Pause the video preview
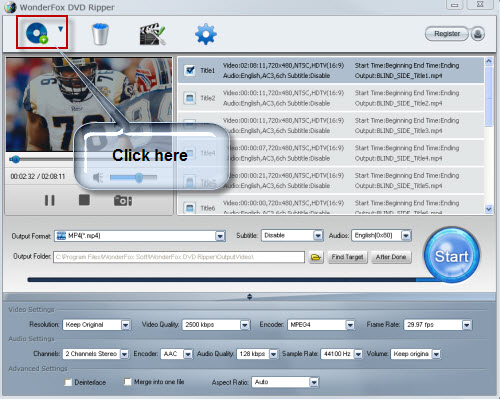 [50, 200]
